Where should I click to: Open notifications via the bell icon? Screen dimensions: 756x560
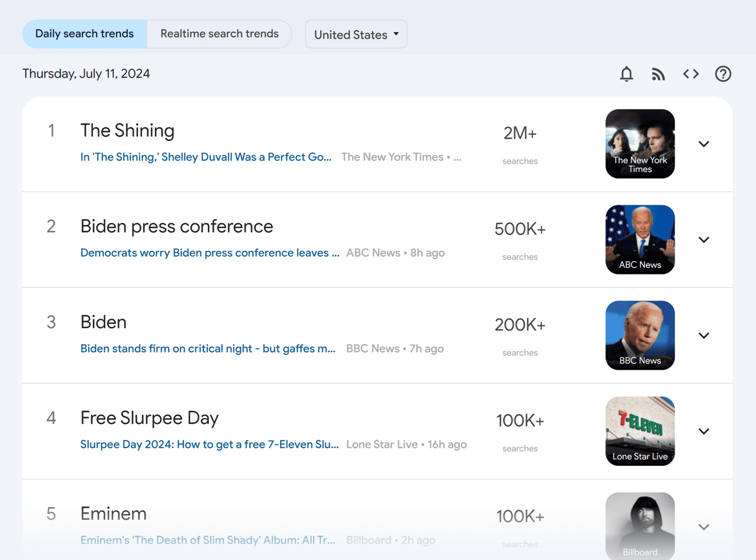point(626,74)
